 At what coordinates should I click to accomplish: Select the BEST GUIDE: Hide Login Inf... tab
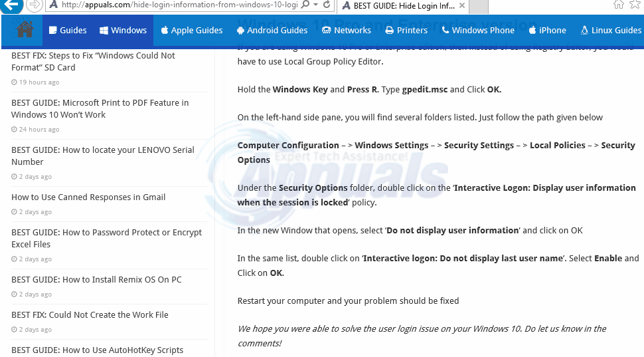point(404,6)
